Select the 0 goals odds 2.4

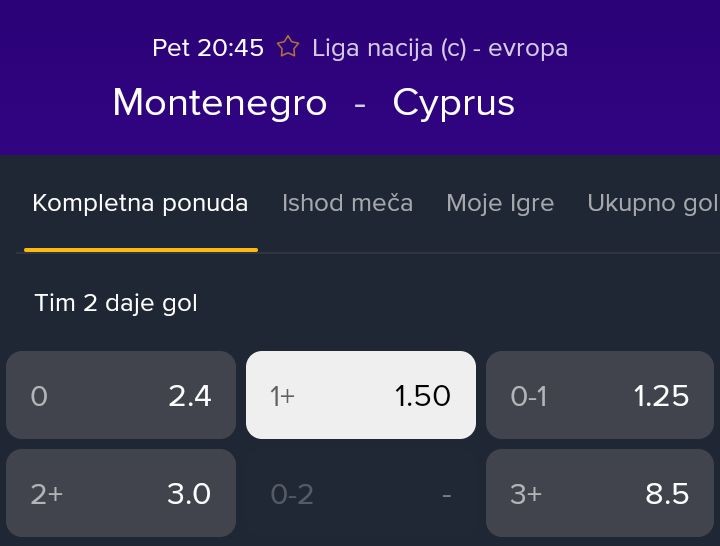click(x=121, y=395)
